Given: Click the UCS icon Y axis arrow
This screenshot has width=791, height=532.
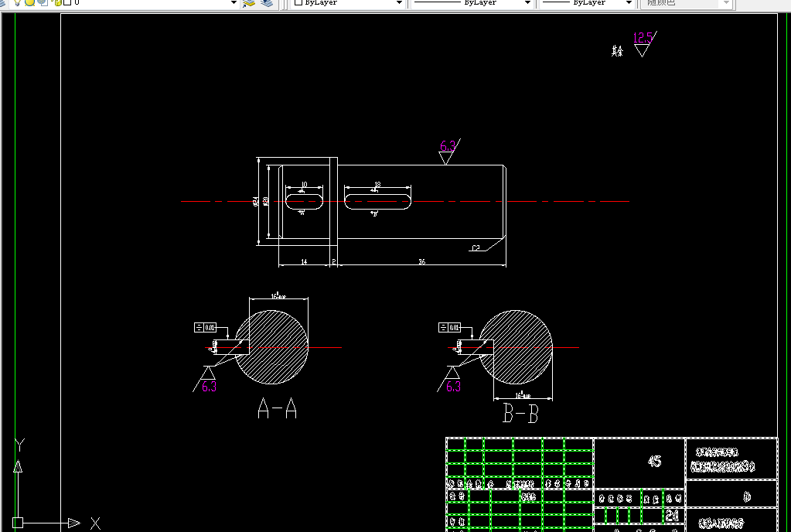Looking at the screenshot, I should [18, 466].
